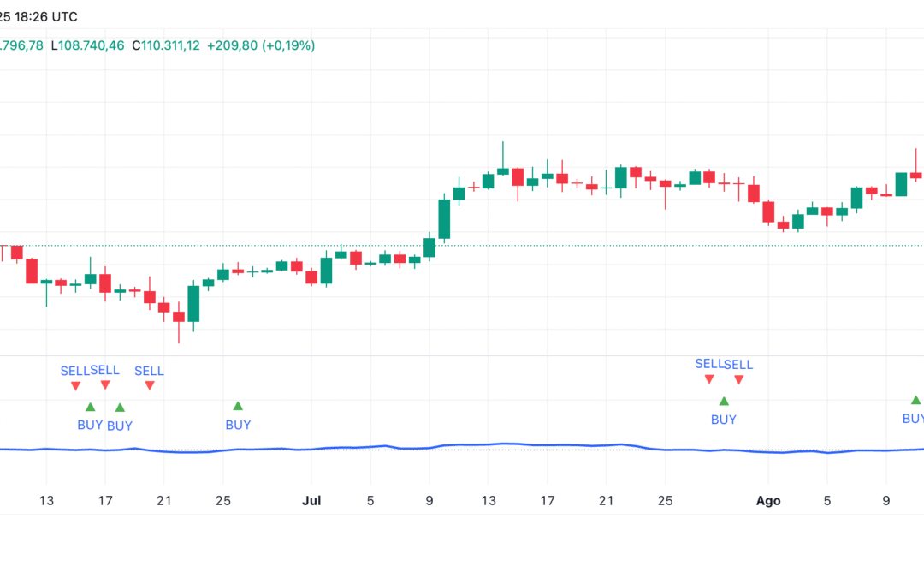Image resolution: width=924 pixels, height=578 pixels.
Task: Click the last red SELL triangle before Ago
Action: [x=738, y=380]
